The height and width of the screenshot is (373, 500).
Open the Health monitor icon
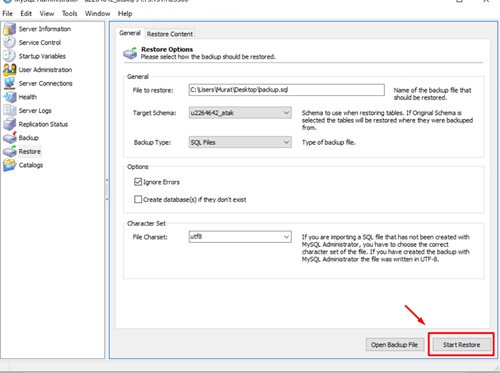pyautogui.click(x=9, y=97)
